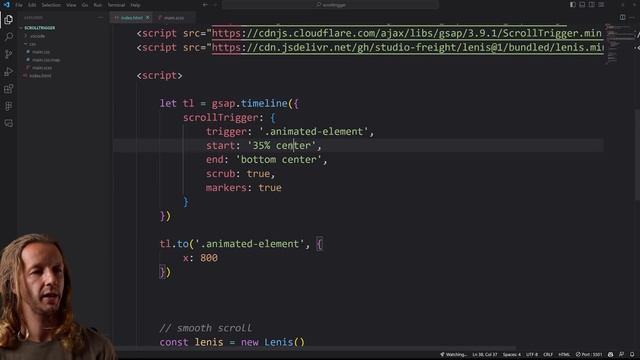Screen dimensions: 640x360
Task: Click on 'const lenis = new Lenis()' line
Action: point(232,342)
